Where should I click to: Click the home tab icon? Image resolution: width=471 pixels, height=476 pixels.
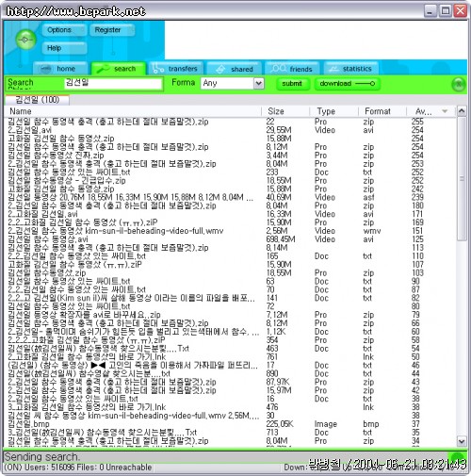click(46, 69)
